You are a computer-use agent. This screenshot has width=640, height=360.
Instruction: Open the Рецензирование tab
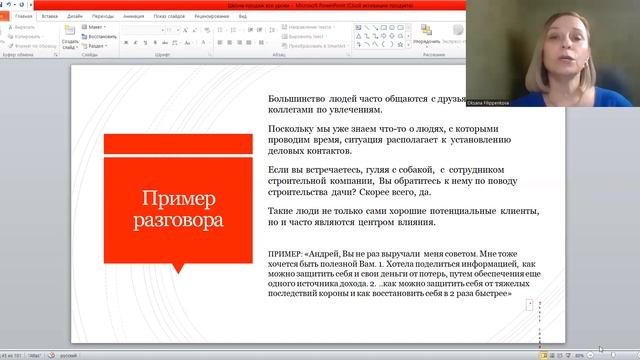pyautogui.click(x=211, y=16)
